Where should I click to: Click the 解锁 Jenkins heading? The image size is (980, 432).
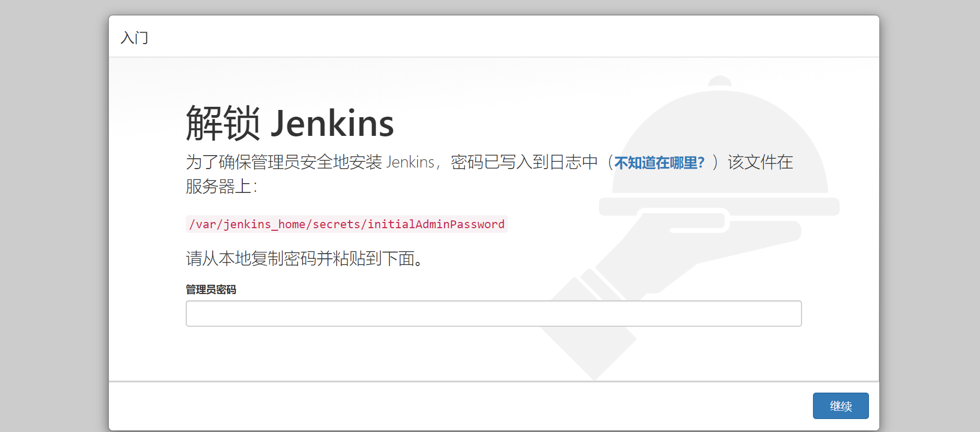[290, 123]
